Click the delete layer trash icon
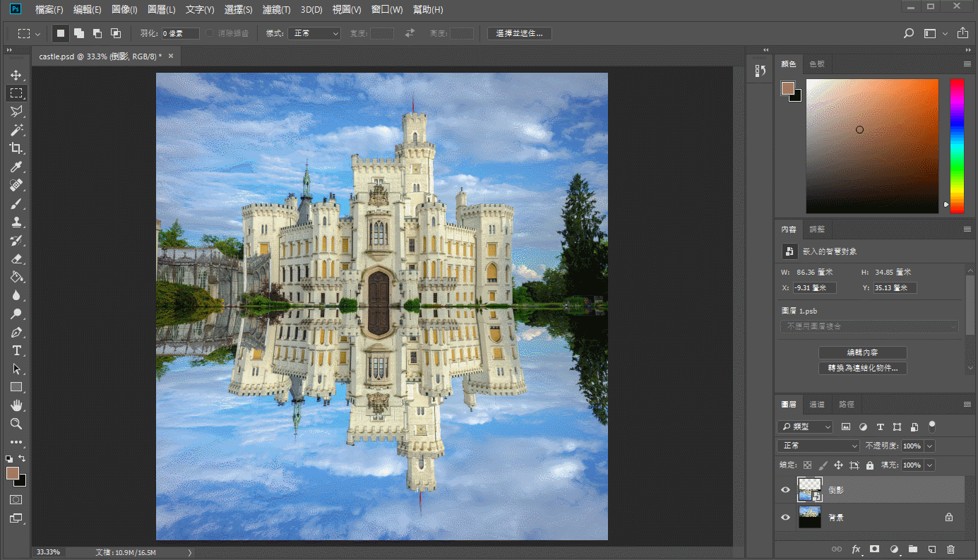The image size is (978, 560). (950, 549)
